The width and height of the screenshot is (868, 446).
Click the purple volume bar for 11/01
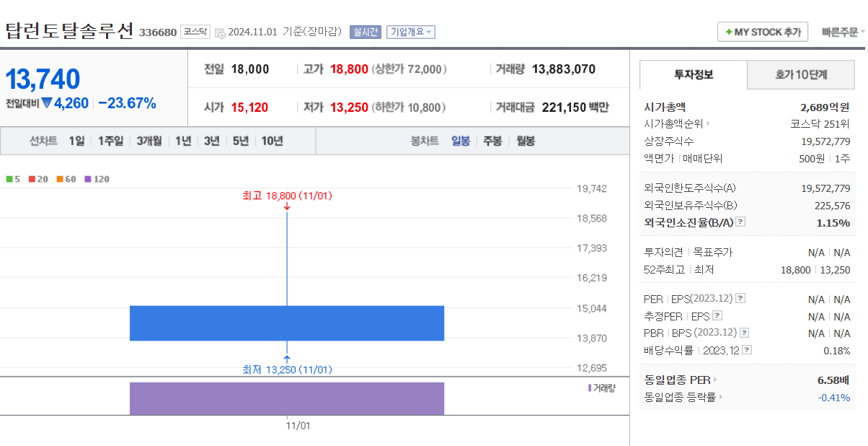287,398
